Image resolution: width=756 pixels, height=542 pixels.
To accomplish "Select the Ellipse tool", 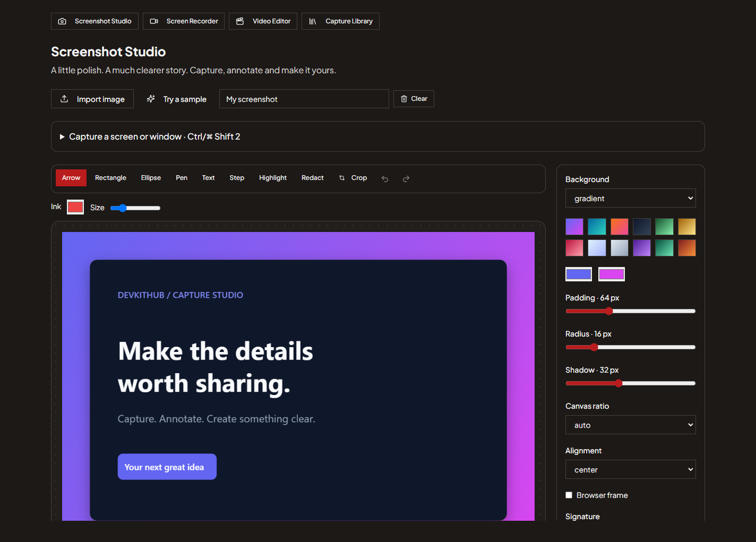I will click(x=151, y=178).
